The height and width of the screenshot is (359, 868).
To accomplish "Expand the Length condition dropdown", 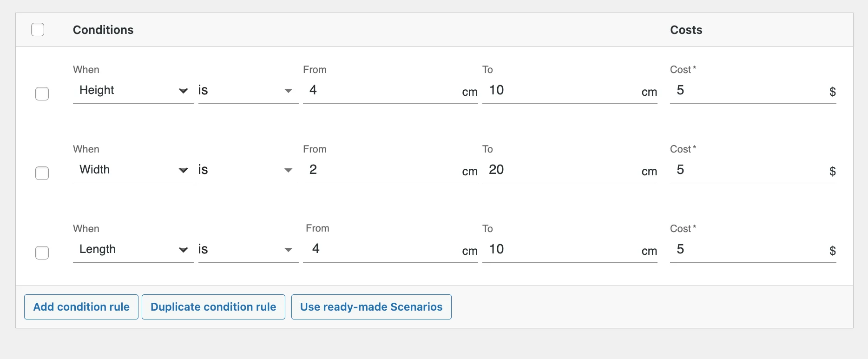I will tap(133, 250).
